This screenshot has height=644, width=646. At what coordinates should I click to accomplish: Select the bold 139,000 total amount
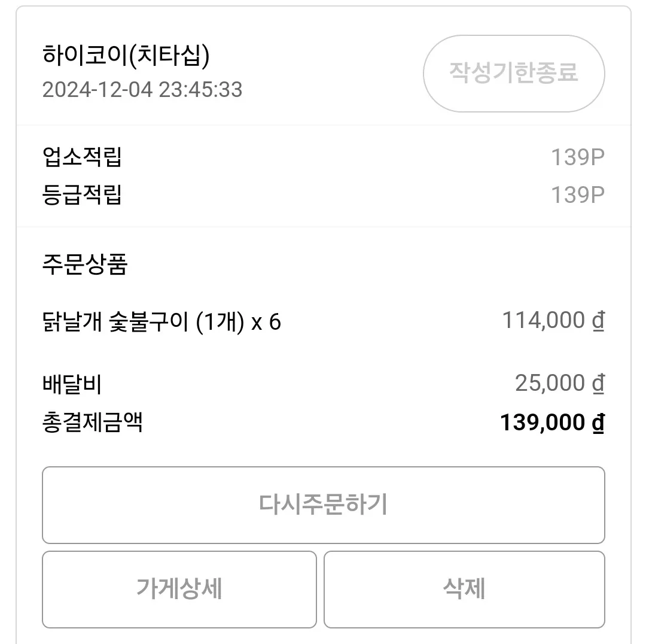(x=542, y=423)
